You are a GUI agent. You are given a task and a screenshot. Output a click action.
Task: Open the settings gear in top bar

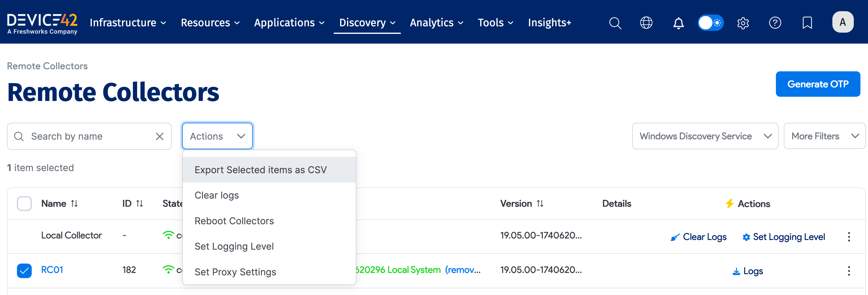743,23
